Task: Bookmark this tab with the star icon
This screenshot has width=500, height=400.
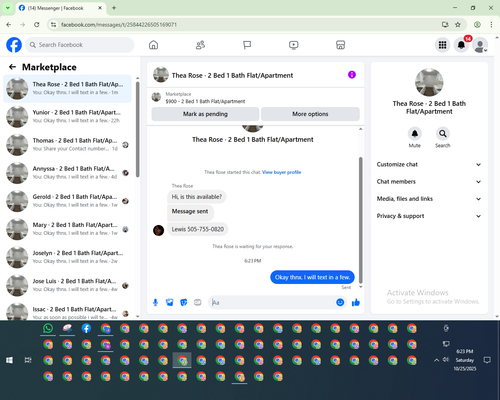Action: 458,24
